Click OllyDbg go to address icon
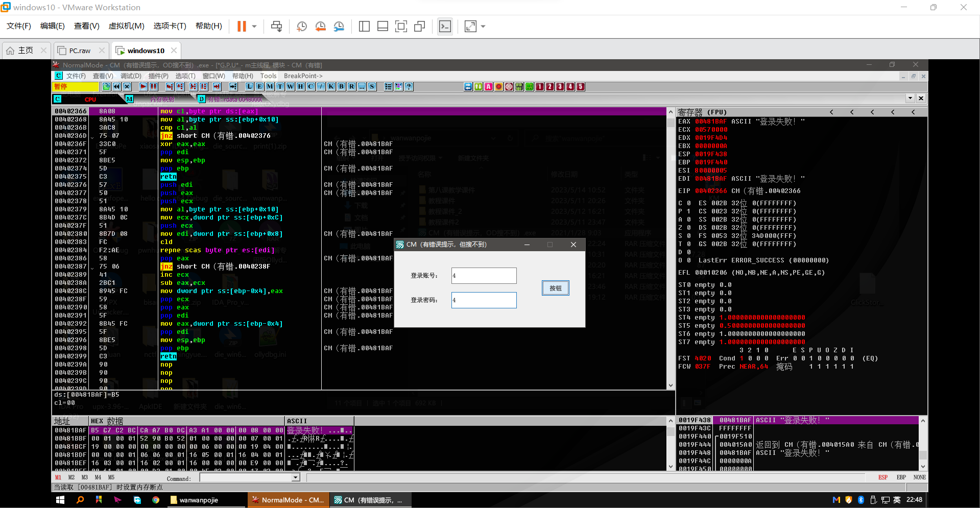This screenshot has width=980, height=508. coord(233,87)
